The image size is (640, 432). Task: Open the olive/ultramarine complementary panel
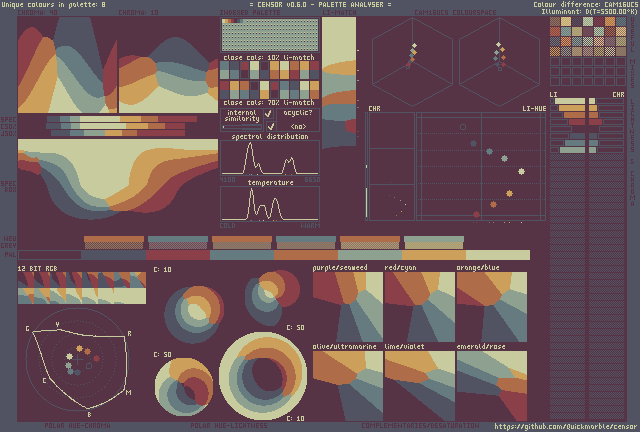348,386
